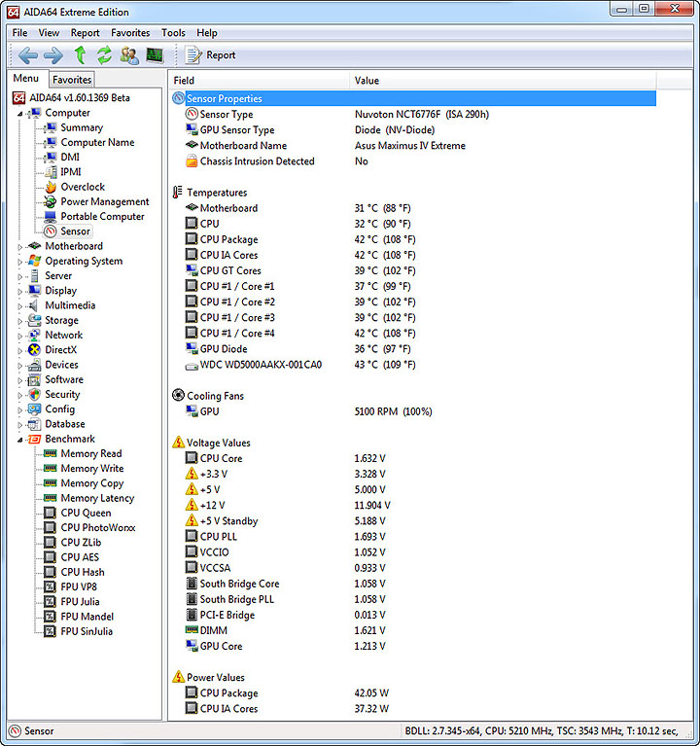Open the users manager toolbar icon
This screenshot has width=700, height=746.
[129, 55]
